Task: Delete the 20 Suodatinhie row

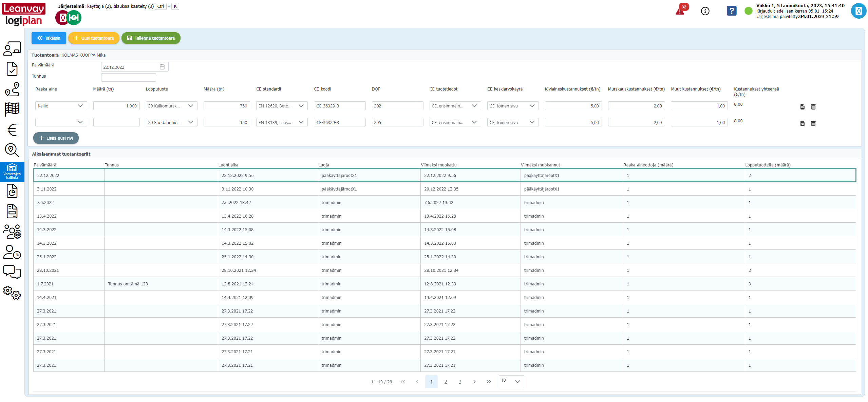Action: tap(813, 123)
